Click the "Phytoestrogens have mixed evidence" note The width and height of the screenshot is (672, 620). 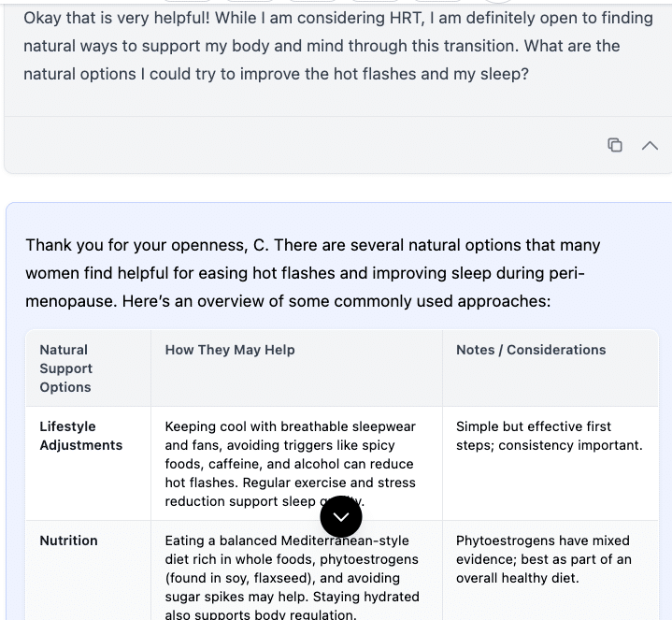[543, 559]
